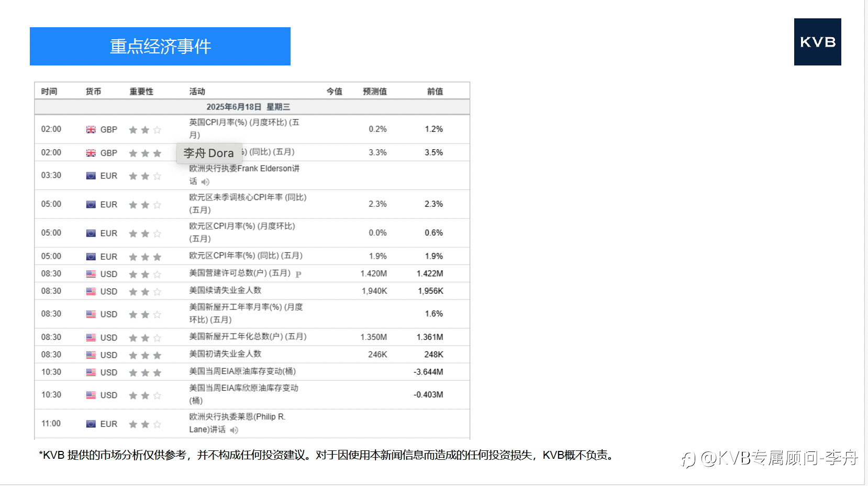
Task: Click the 11:00 time cell
Action: tap(51, 423)
